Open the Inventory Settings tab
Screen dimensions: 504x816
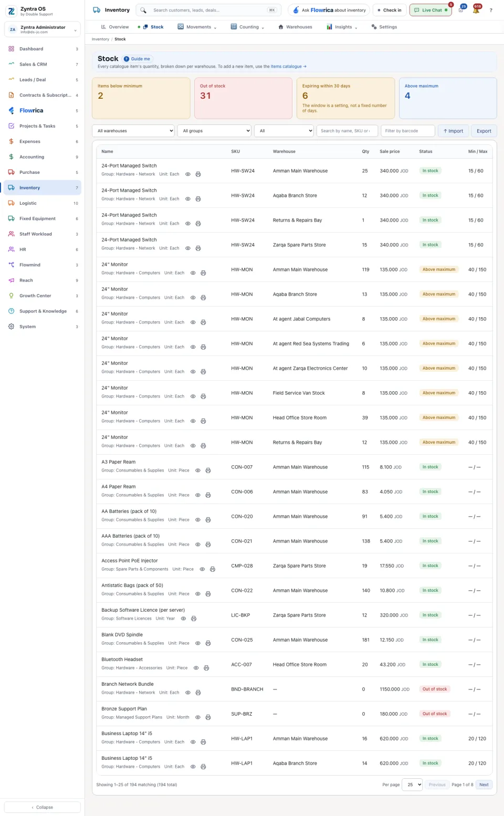pos(384,27)
